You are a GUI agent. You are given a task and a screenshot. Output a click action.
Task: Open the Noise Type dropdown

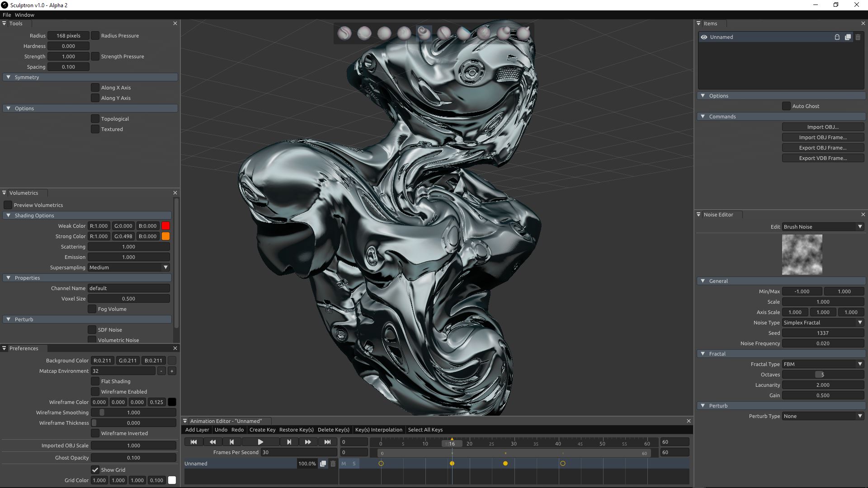(823, 323)
